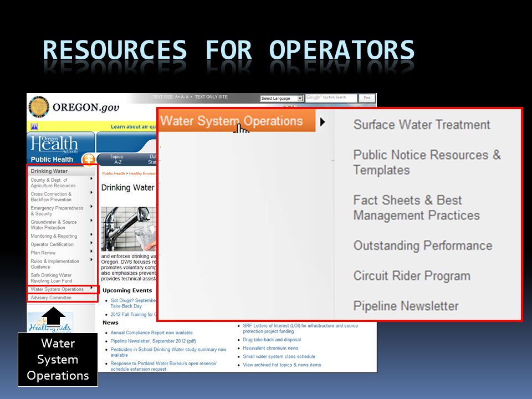Click the Upcoming Events heading
532x399 pixels.
(127, 290)
